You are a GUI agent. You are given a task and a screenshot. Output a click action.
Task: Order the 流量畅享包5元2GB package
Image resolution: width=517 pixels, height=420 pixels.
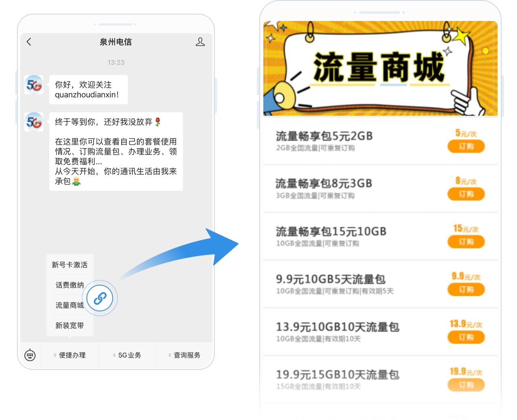pos(466,146)
